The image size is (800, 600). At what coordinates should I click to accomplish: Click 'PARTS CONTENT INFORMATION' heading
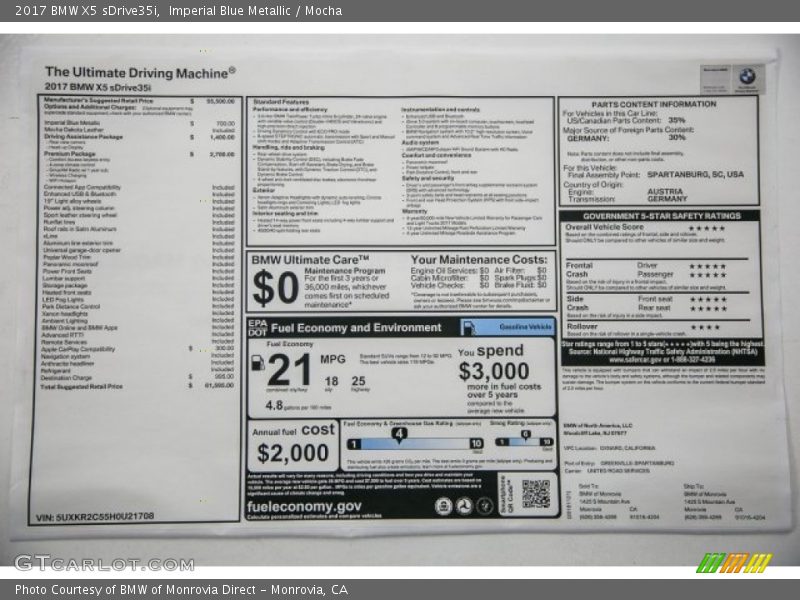[x=654, y=104]
